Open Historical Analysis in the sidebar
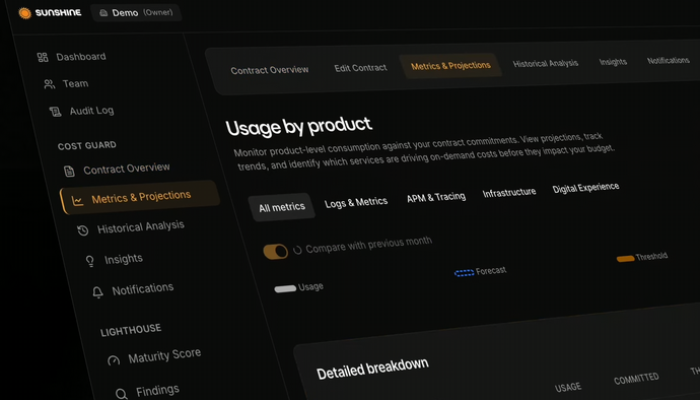This screenshot has height=400, width=700. coord(141,227)
